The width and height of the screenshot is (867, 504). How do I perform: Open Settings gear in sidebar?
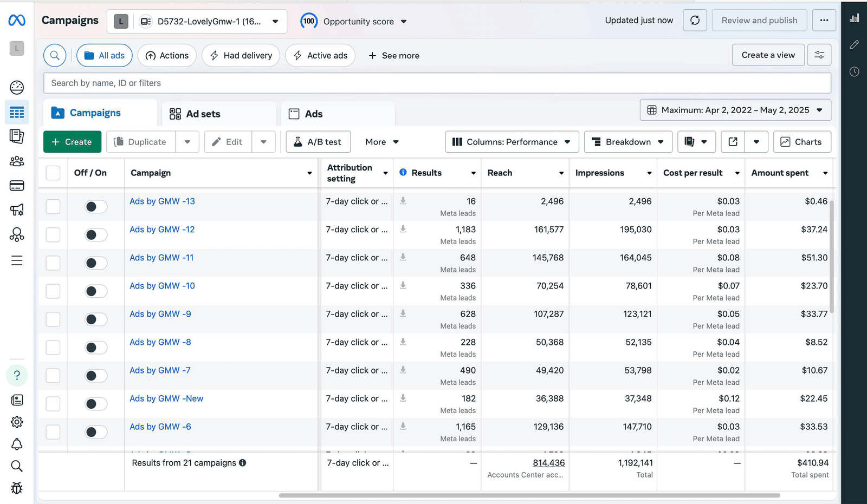coord(17,422)
